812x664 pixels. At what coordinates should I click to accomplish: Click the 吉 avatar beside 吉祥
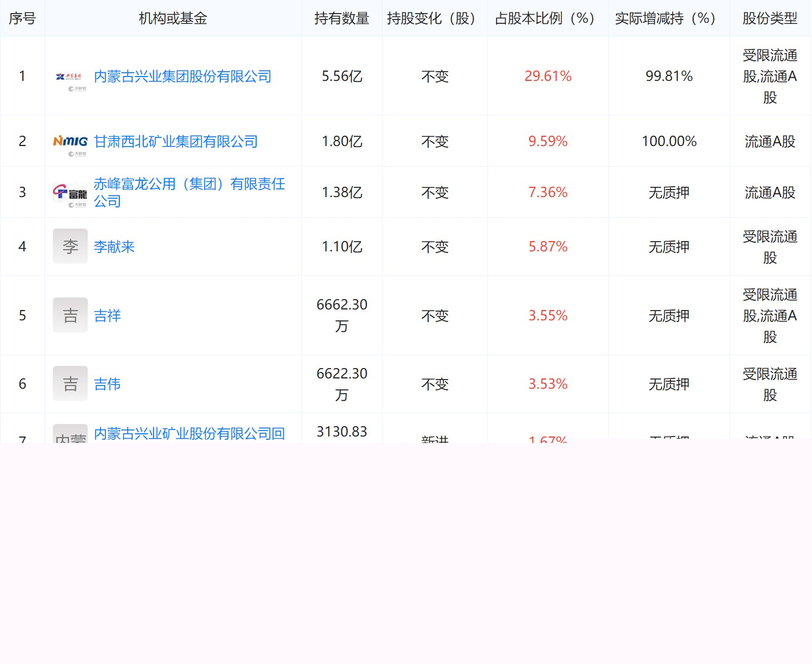click(x=70, y=315)
